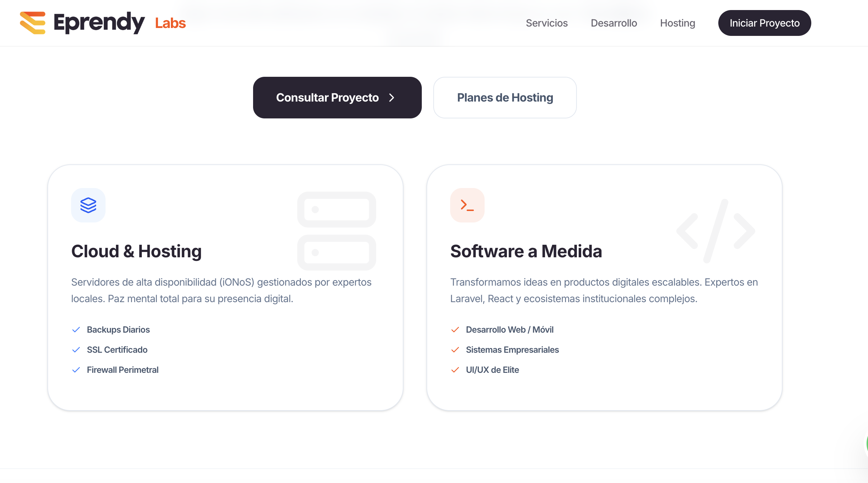Open Planes de Hosting button
Viewport: 868px width, 483px height.
point(505,98)
